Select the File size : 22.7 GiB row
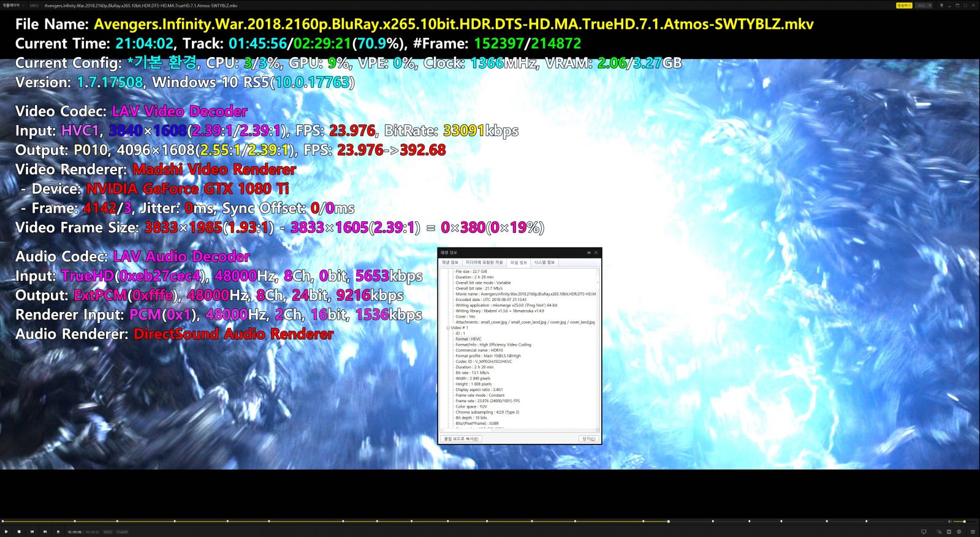 [471, 272]
